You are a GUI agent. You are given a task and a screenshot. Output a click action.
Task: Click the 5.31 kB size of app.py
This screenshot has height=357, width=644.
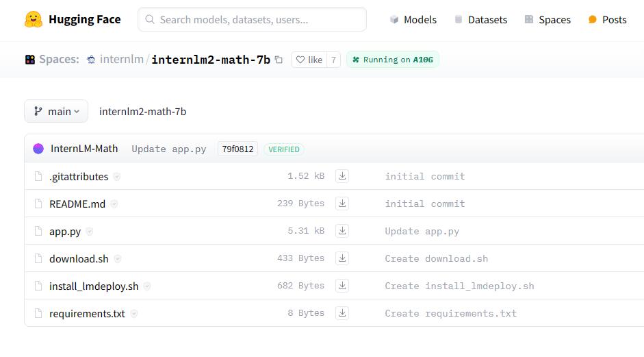point(306,231)
